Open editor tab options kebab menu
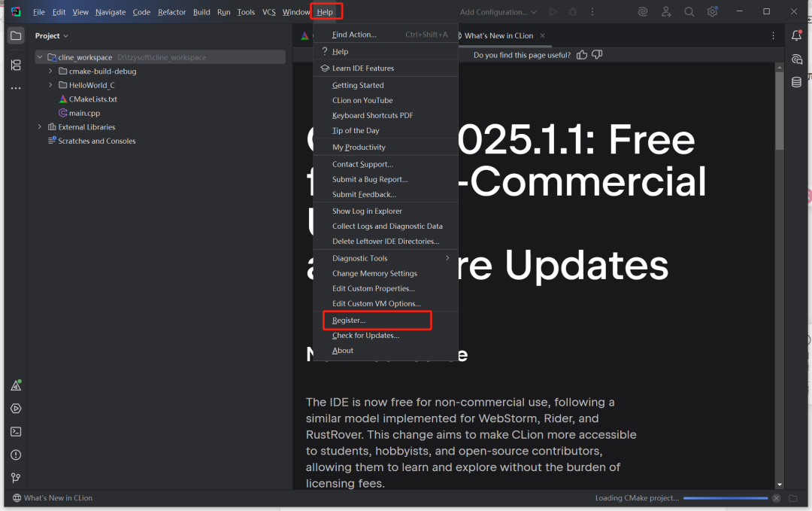Screen dimensions: 812x511 773,36
